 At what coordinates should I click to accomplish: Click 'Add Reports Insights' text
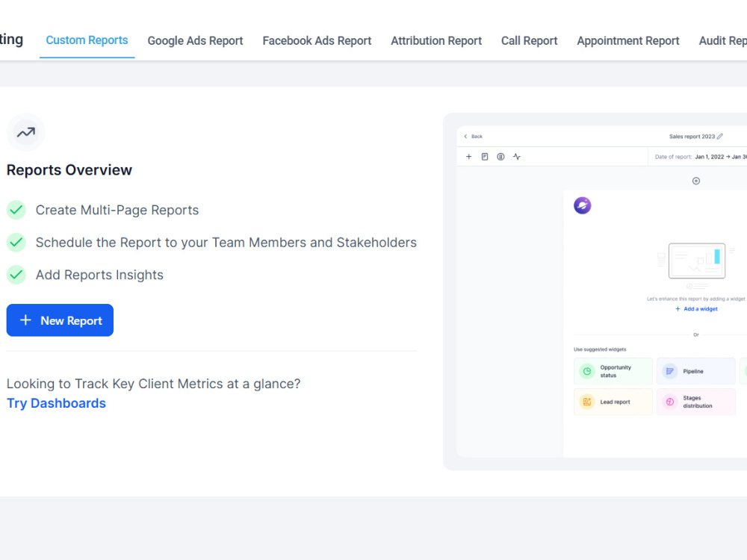(x=99, y=275)
